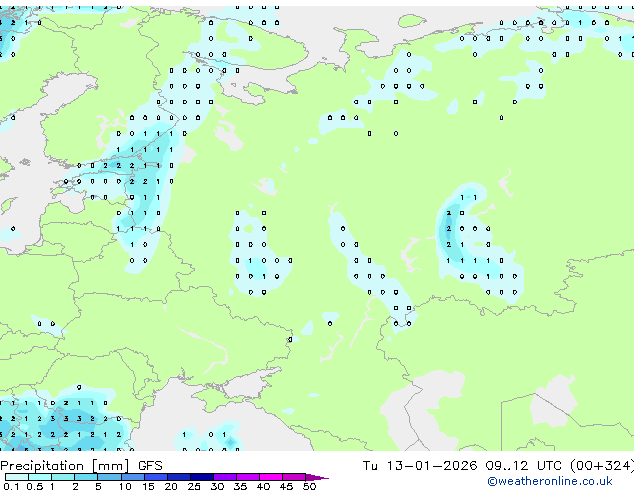Pick the 10–15 mm blue legend swatch

tap(132, 477)
